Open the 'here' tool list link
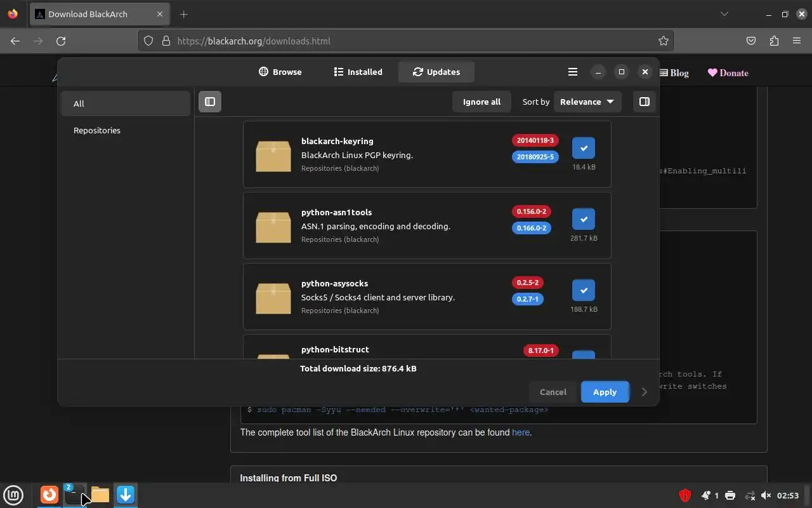 tap(521, 432)
